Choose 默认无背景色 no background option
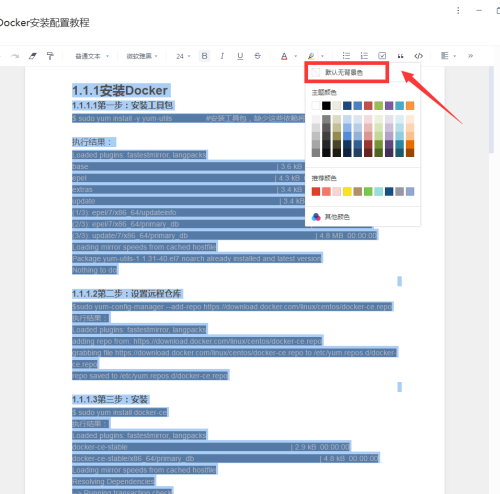The height and width of the screenshot is (494, 500). pos(347,72)
